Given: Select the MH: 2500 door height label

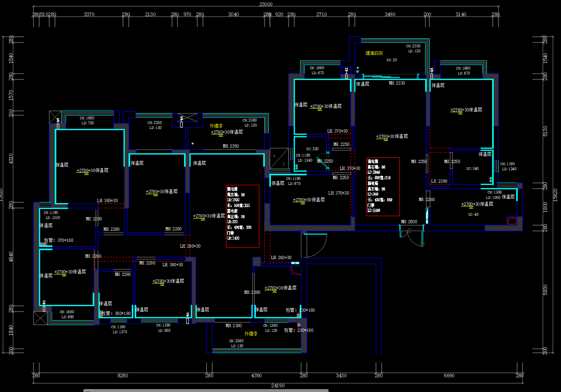Looking at the screenshot, I should point(409,222).
